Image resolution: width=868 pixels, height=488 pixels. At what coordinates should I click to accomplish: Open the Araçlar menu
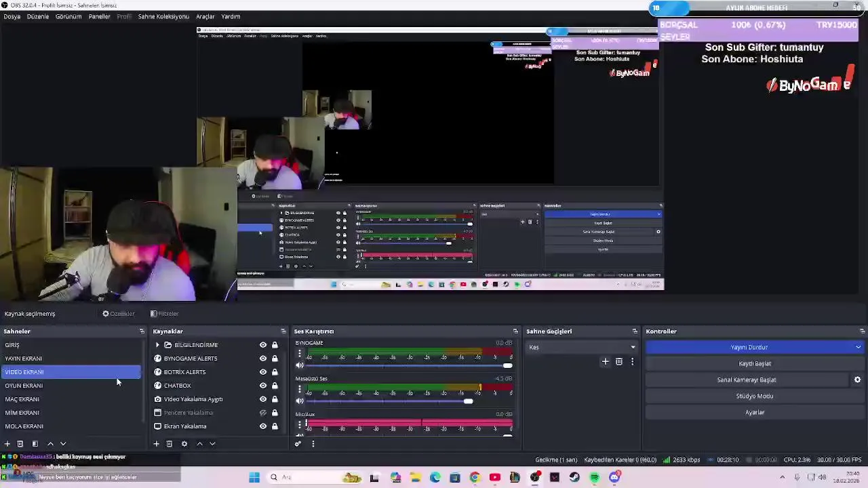coord(205,16)
